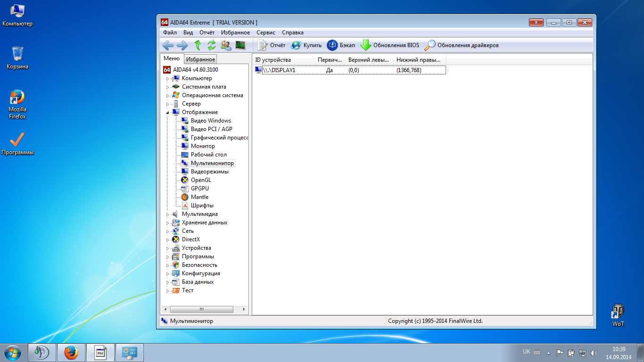Viewport: 644px width, 362px height.
Task: Click the Программы tree icon
Action: click(176, 256)
